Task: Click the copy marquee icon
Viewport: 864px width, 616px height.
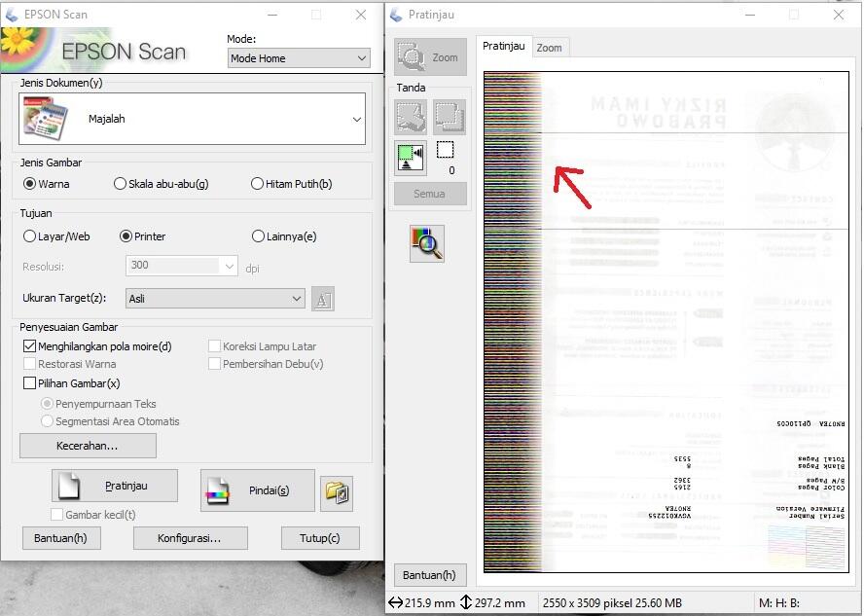Action: point(450,117)
